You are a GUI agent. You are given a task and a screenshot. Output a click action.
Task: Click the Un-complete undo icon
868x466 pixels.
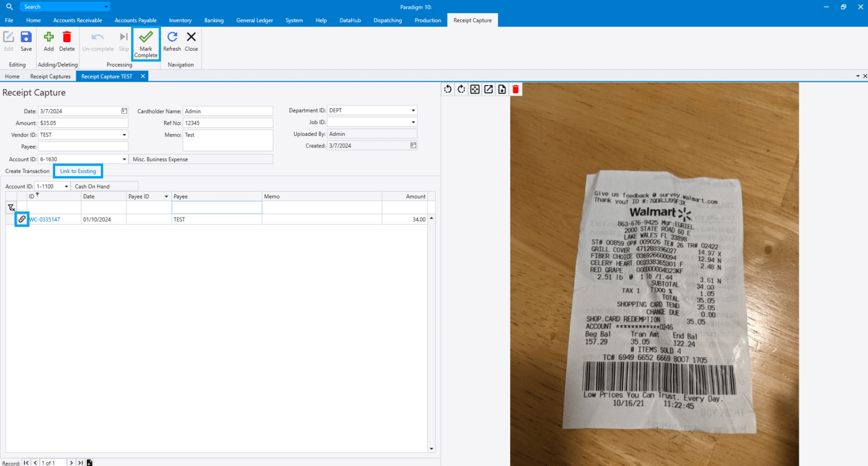click(x=97, y=37)
